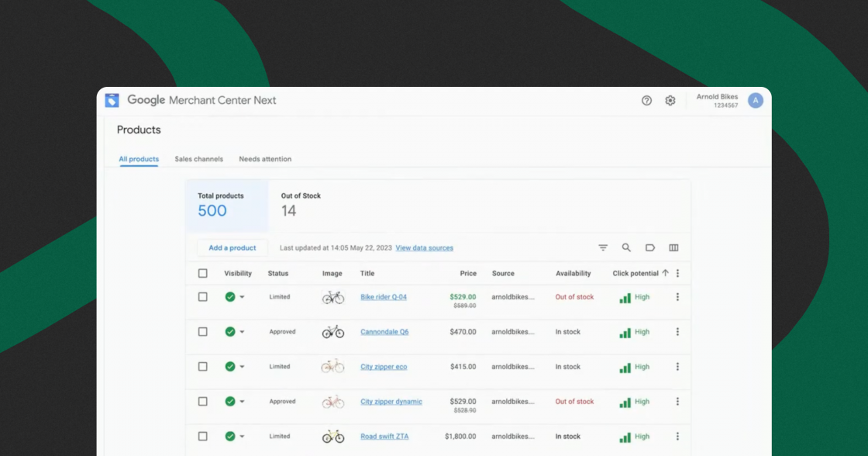Image resolution: width=868 pixels, height=456 pixels.
Task: Select the Out of Stock 14 card
Action: [301, 206]
